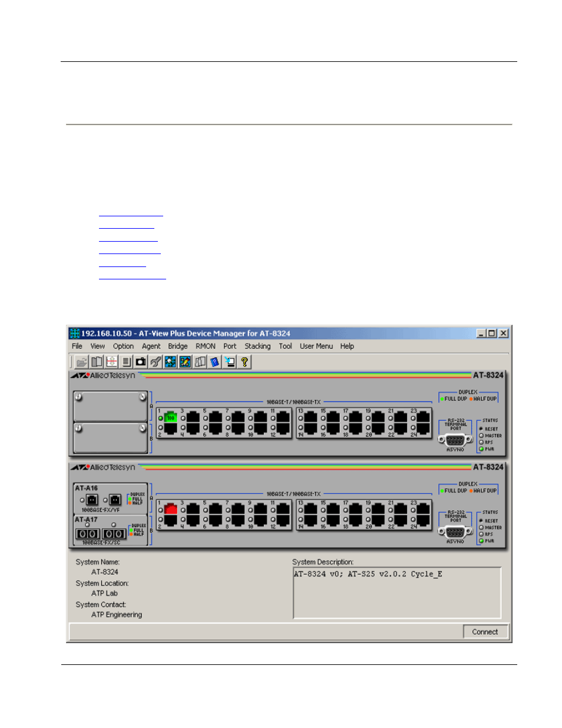
Task: Open the Help menu
Action: 347,347
